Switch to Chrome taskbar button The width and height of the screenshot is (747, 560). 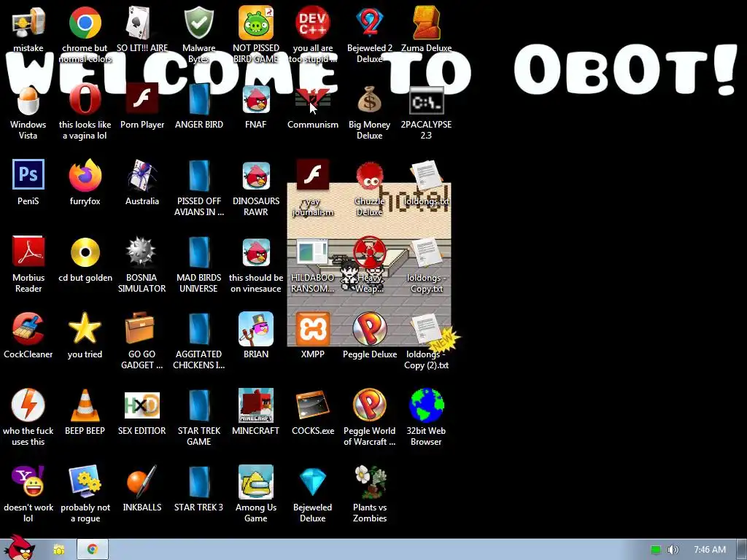click(93, 550)
